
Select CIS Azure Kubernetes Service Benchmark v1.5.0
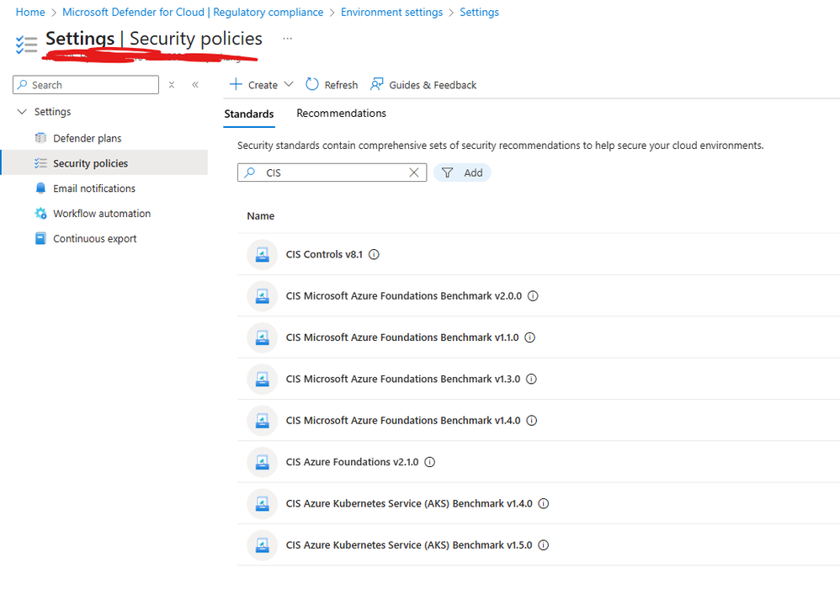(409, 544)
